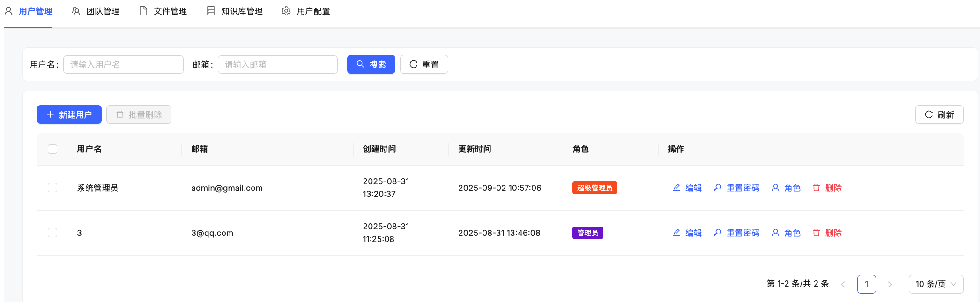Viewport: 980px width, 302px height.
Task: Click the reset password key icon for 3@qq.com
Action: 717,233
